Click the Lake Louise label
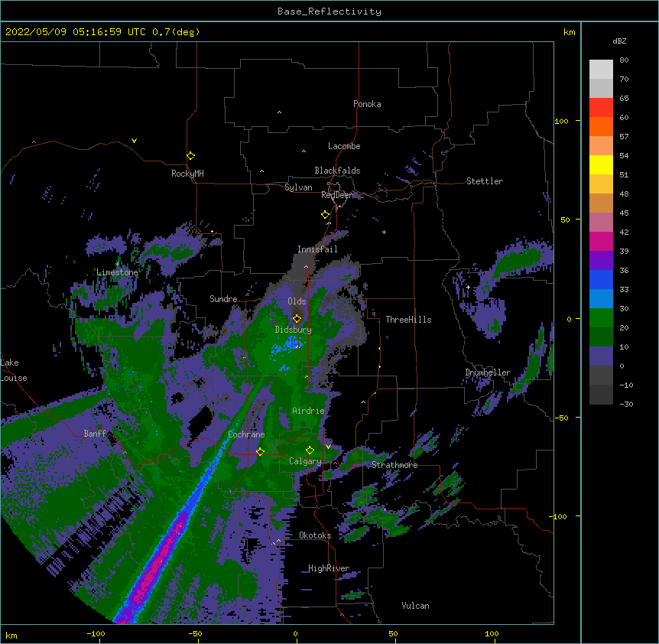The image size is (659, 644). tap(14, 370)
